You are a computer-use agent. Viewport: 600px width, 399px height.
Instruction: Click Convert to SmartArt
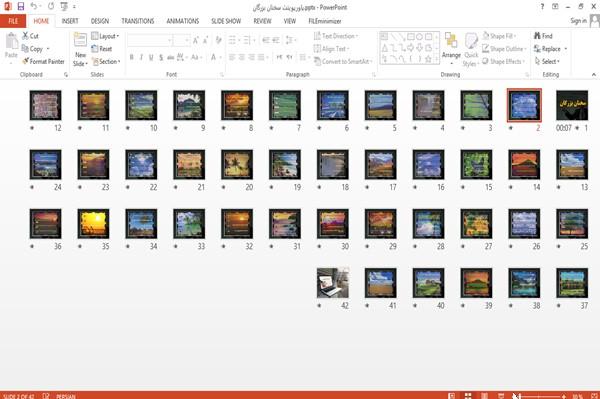tap(343, 61)
